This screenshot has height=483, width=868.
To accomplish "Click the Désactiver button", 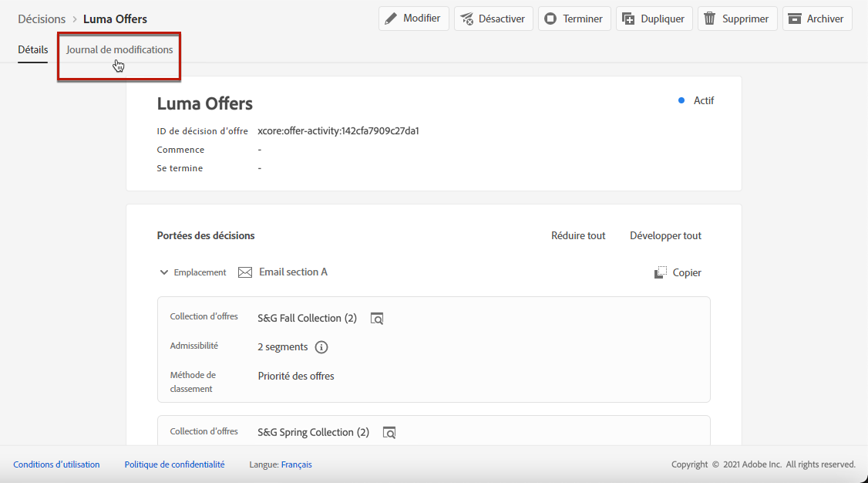I will (x=493, y=19).
